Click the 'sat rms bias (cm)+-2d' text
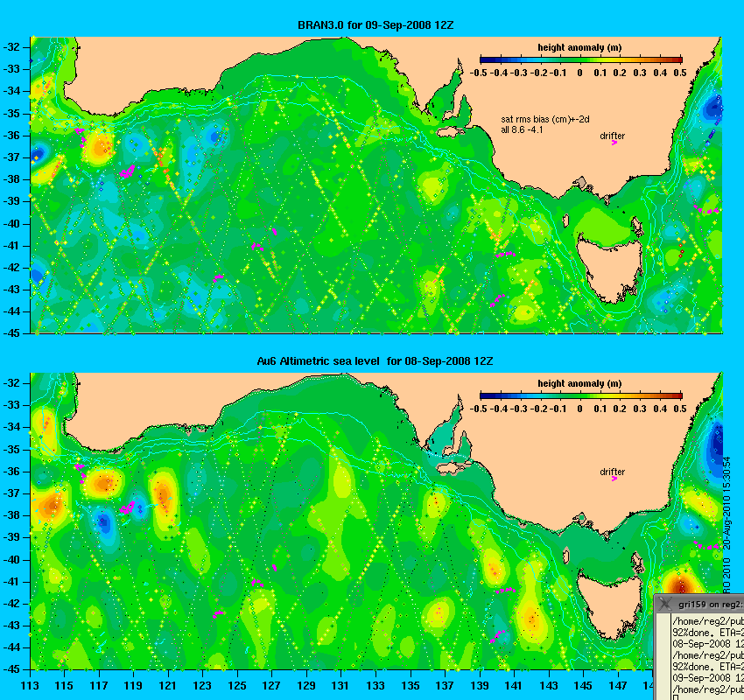The height and width of the screenshot is (700, 744). point(545,120)
